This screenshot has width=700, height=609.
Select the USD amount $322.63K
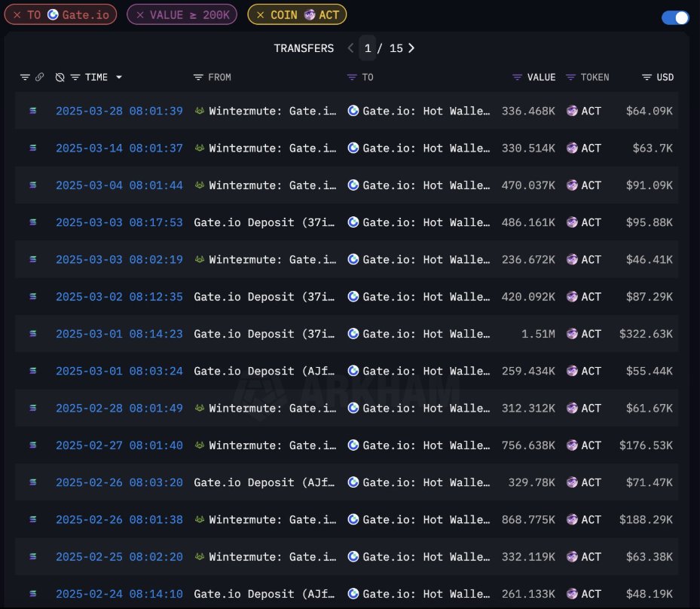click(x=646, y=334)
